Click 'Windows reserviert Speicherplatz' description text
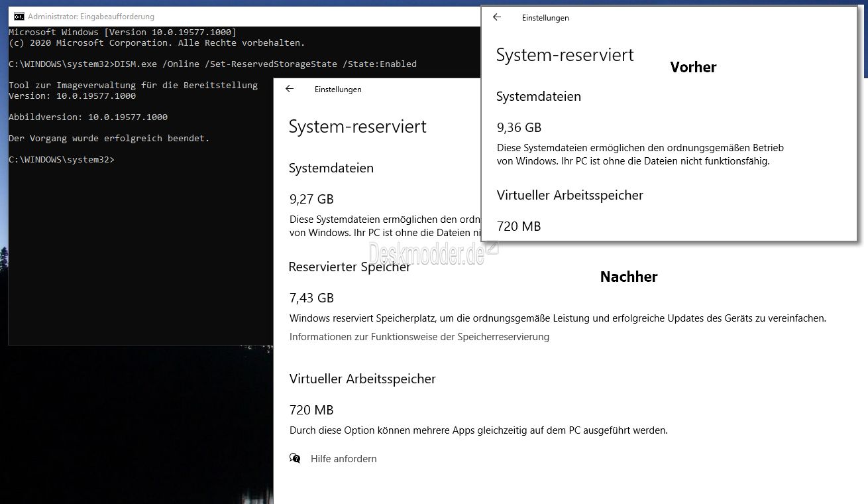 point(558,318)
